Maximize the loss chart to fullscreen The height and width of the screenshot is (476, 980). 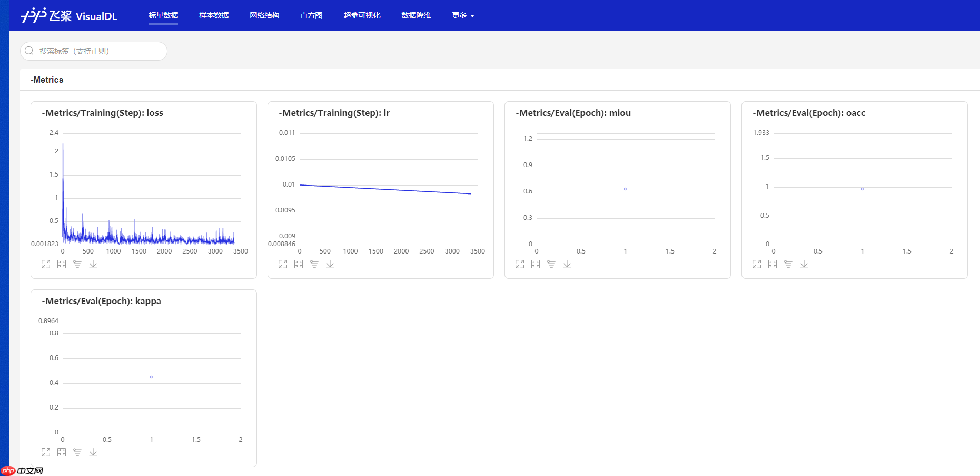pyautogui.click(x=45, y=264)
